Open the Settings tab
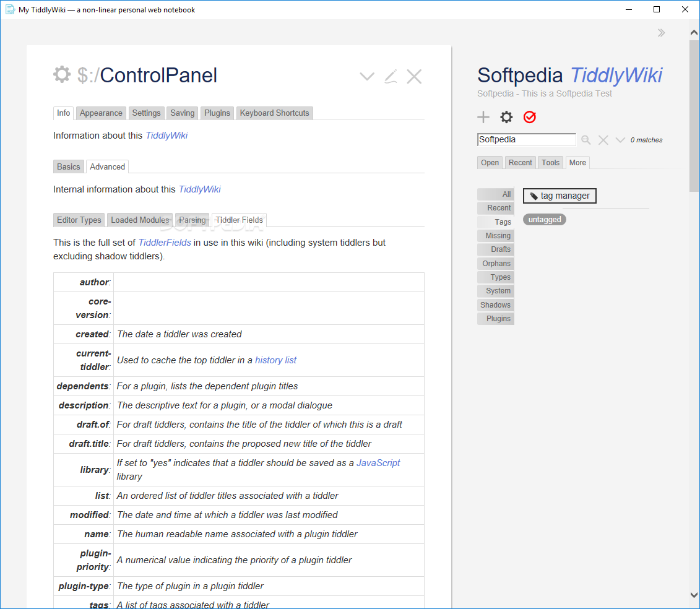 146,113
